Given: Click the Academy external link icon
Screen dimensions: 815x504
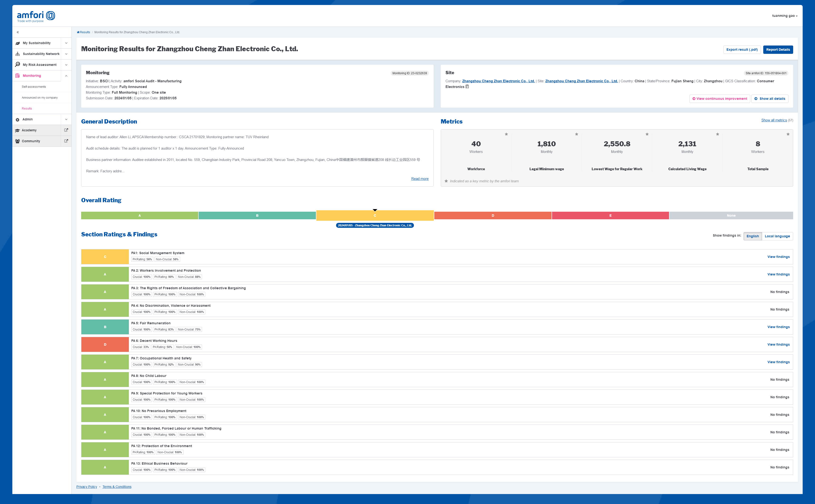Looking at the screenshot, I should pos(66,130).
